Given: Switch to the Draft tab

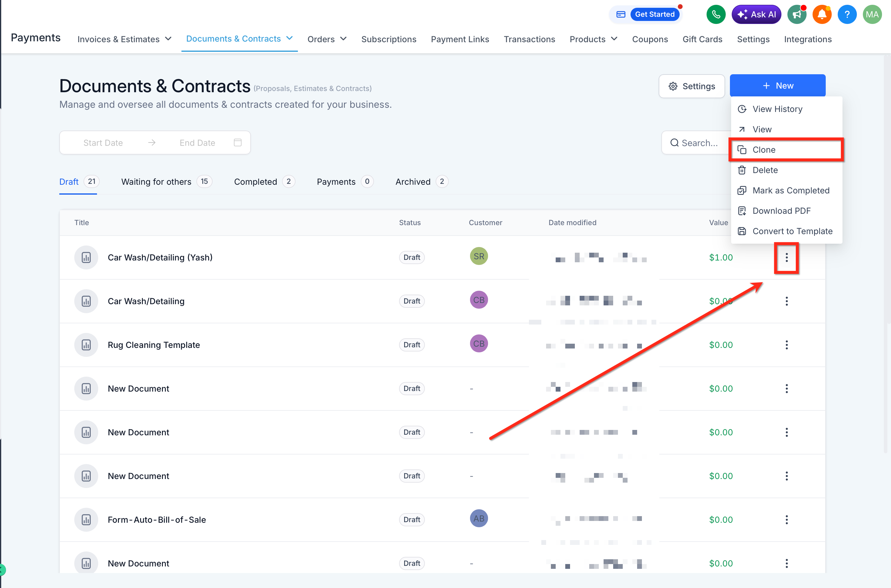Looking at the screenshot, I should 79,182.
